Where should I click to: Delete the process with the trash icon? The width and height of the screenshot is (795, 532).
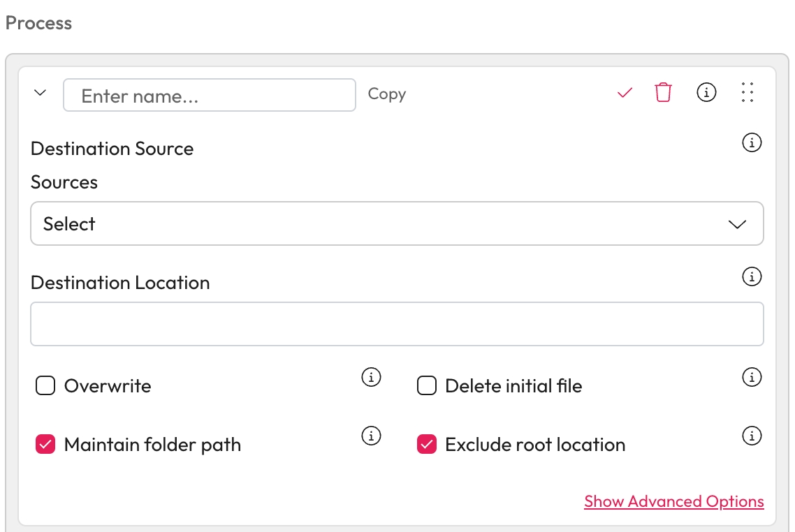[663, 92]
